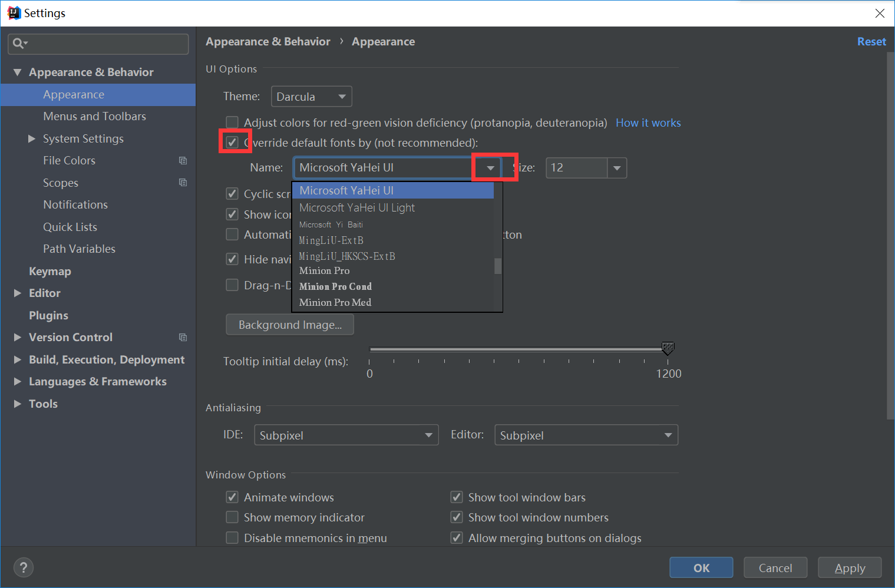The height and width of the screenshot is (588, 895).
Task: Select Minion Pro from the font list
Action: coord(324,270)
